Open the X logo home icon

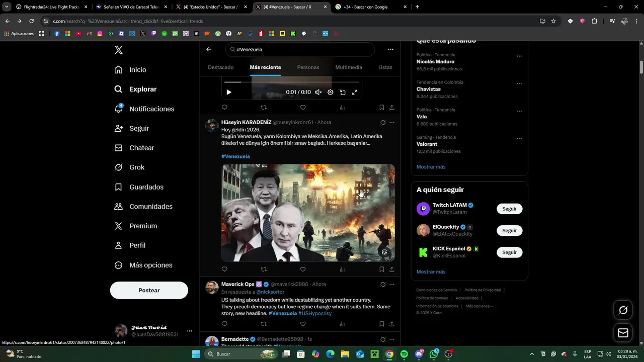tap(119, 50)
